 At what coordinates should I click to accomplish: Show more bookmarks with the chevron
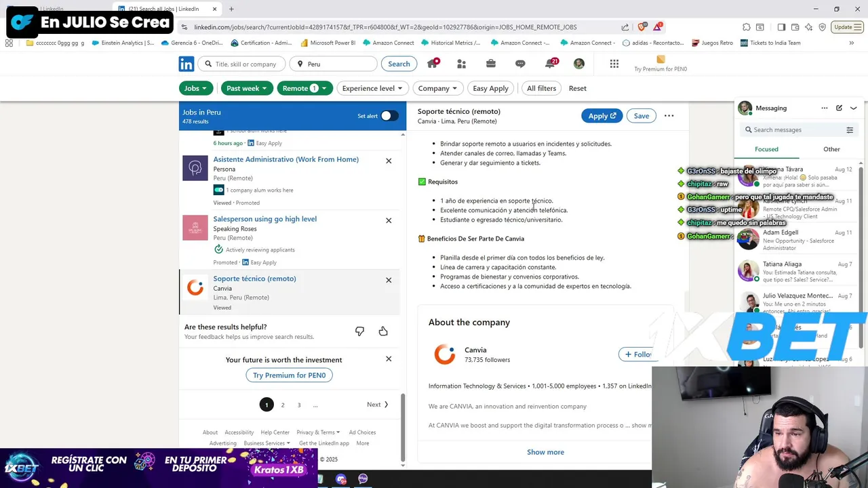click(x=851, y=43)
